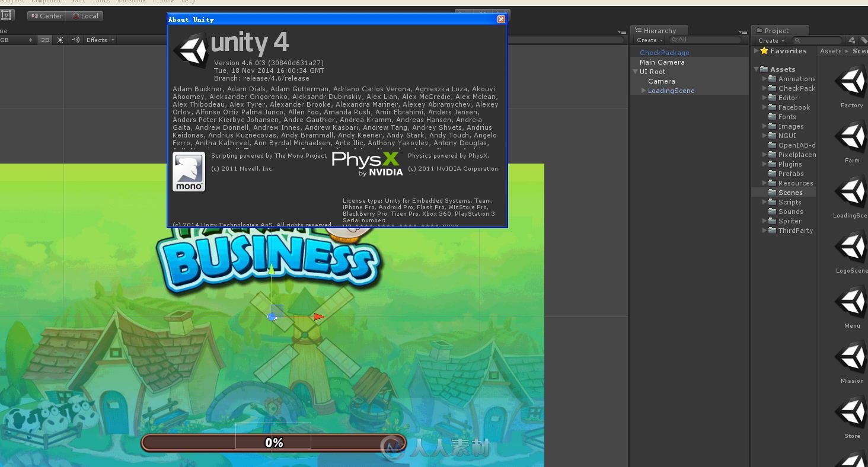Select the Farm scene asset

(851, 142)
